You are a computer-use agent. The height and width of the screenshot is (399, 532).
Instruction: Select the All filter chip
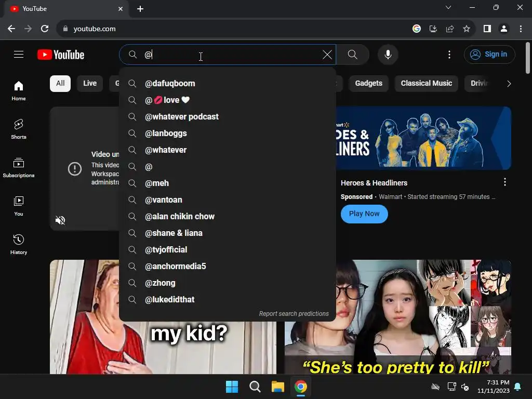pyautogui.click(x=60, y=84)
